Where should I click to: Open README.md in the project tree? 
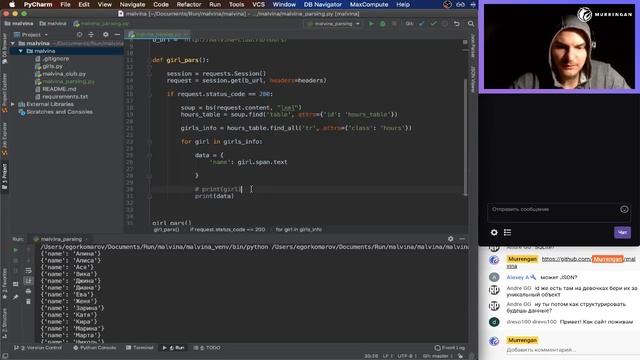point(59,89)
